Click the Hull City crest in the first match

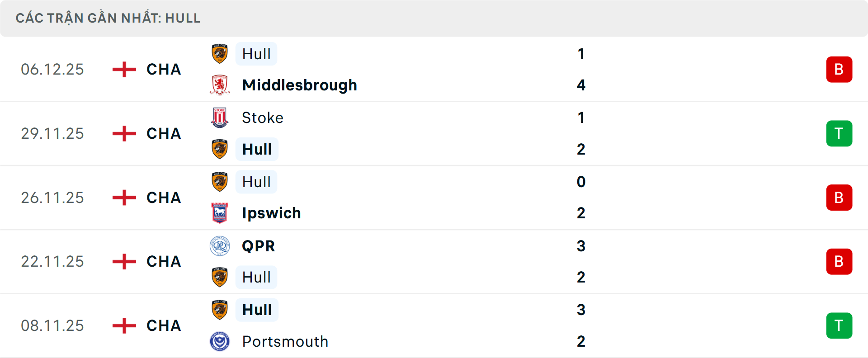click(x=220, y=53)
